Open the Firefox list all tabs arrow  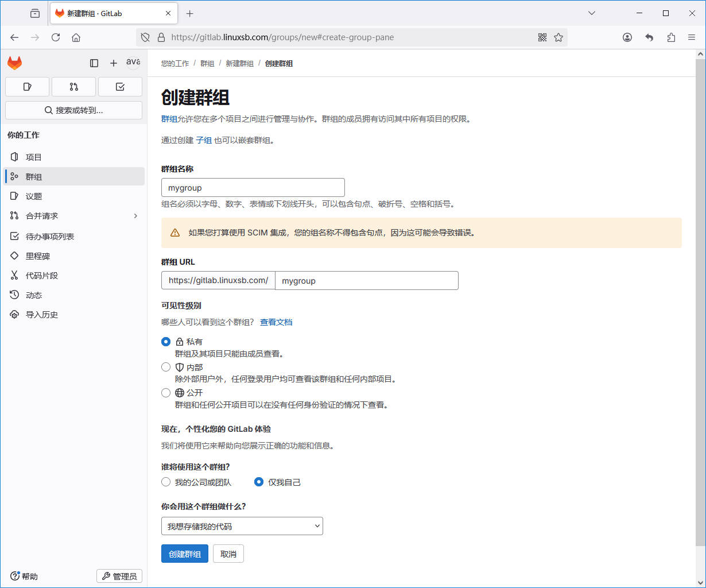[592, 13]
